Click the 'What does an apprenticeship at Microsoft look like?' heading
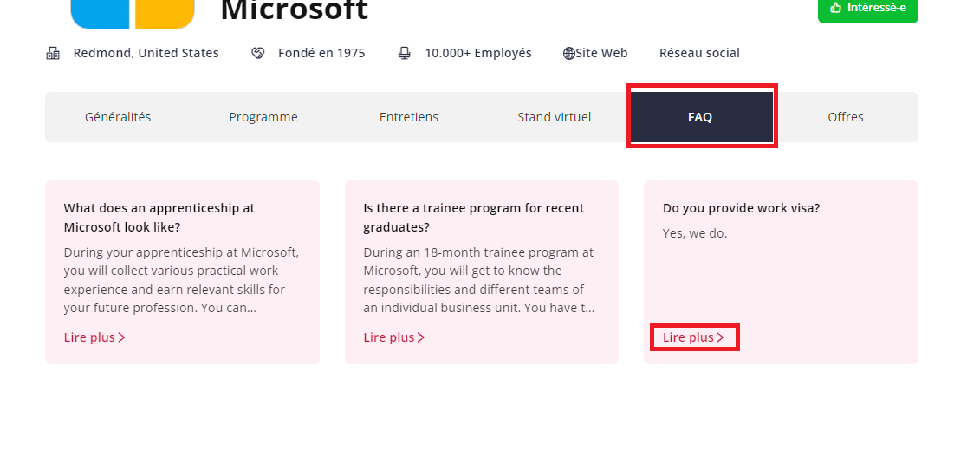The image size is (980, 464). click(x=159, y=218)
